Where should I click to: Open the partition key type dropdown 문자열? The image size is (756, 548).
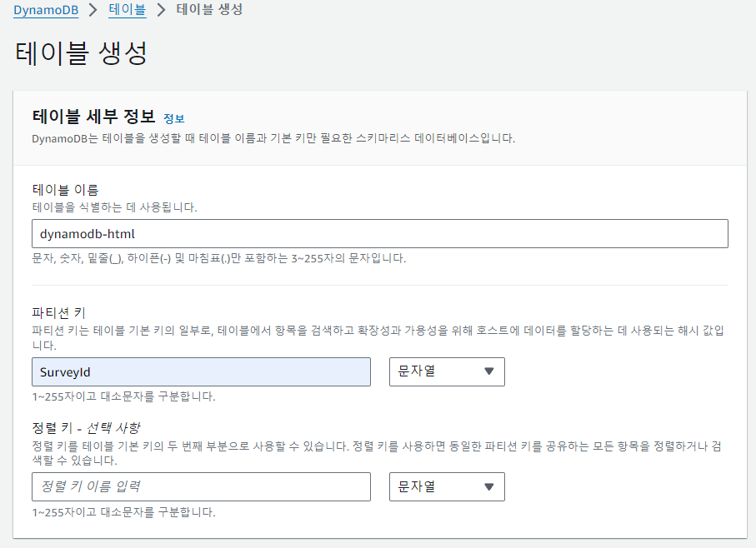[447, 371]
